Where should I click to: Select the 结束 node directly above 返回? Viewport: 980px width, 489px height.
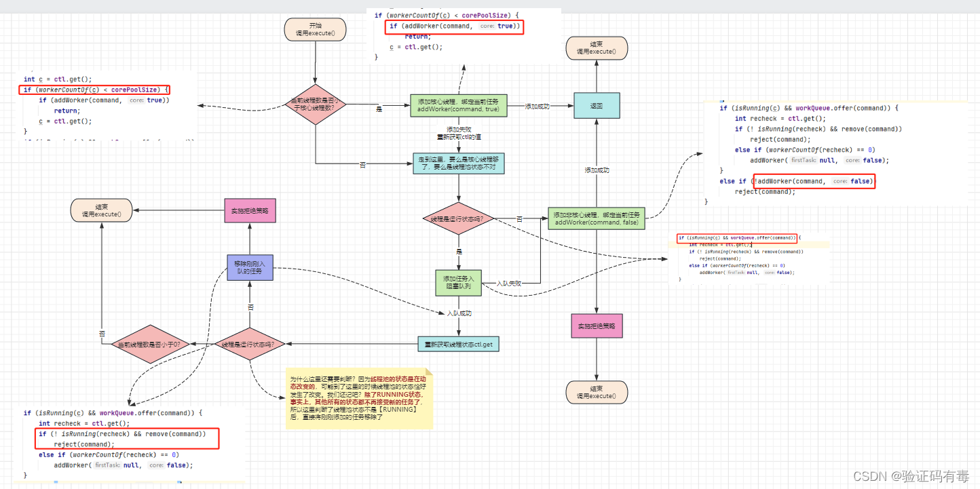pyautogui.click(x=597, y=47)
